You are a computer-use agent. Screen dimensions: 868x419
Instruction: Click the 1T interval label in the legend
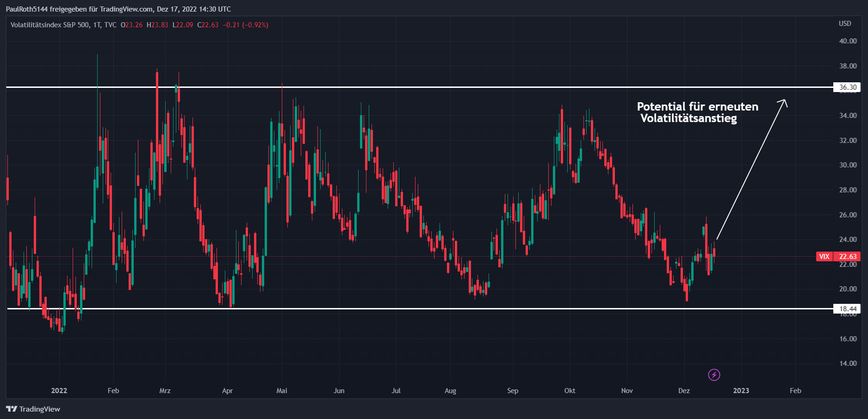pos(97,25)
